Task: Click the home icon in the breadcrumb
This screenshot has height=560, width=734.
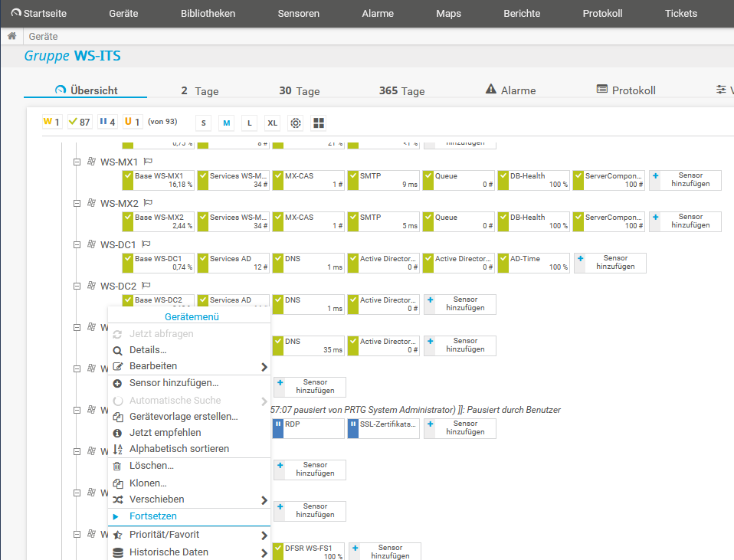Action: [11, 36]
